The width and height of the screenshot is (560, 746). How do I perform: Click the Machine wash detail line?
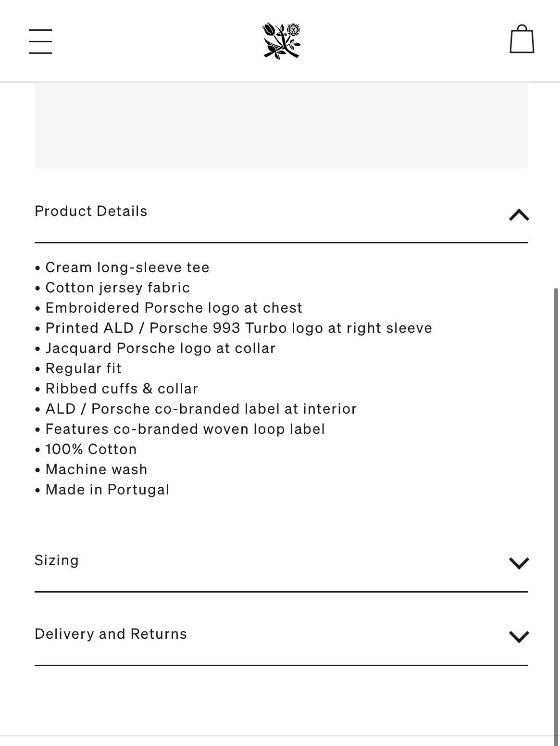(x=91, y=469)
